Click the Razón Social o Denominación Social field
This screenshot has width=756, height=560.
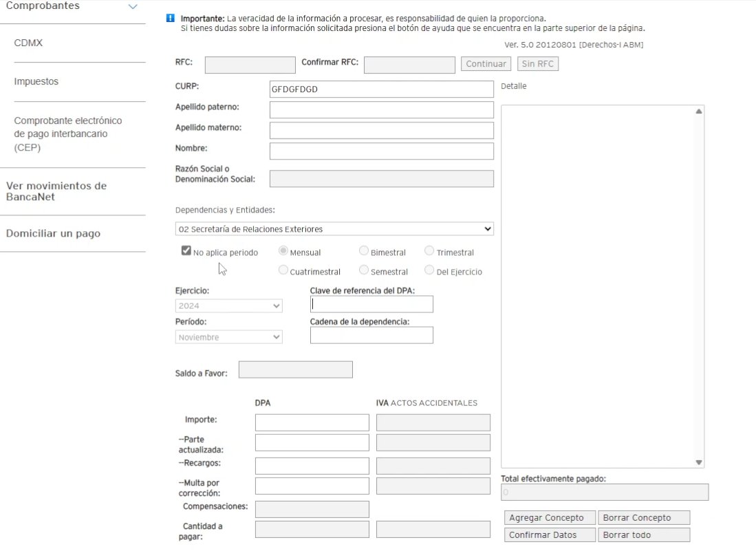381,178
